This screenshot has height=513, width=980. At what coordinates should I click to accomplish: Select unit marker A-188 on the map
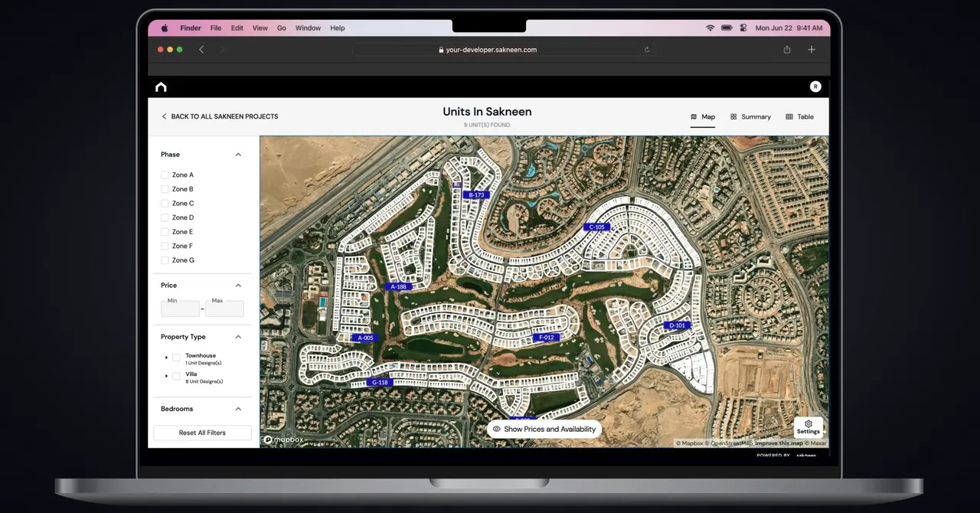tap(398, 287)
